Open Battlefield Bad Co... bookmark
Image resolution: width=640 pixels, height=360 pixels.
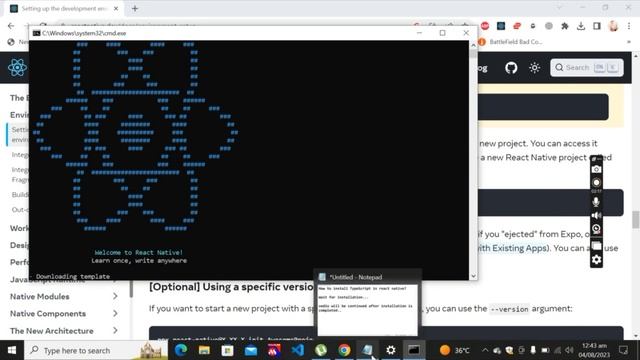point(510,42)
